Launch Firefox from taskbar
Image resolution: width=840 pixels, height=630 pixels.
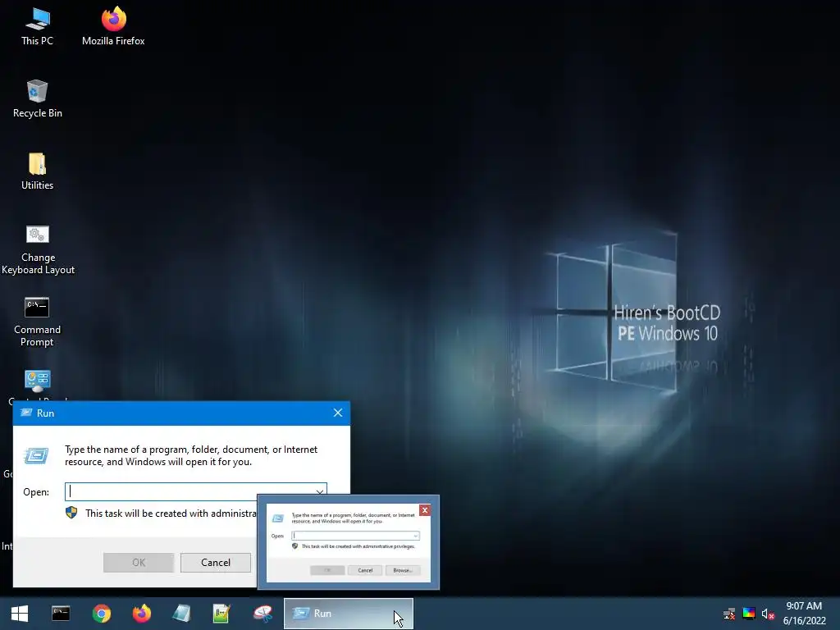(141, 614)
